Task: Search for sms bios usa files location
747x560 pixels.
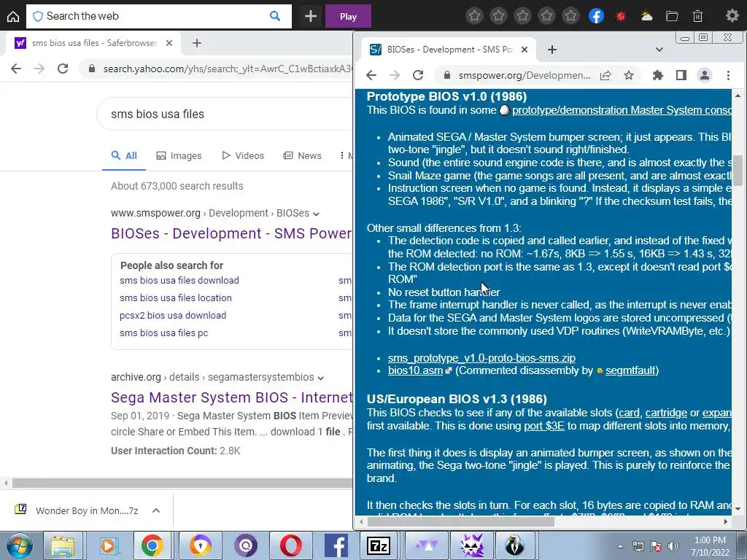Action: [x=176, y=298]
